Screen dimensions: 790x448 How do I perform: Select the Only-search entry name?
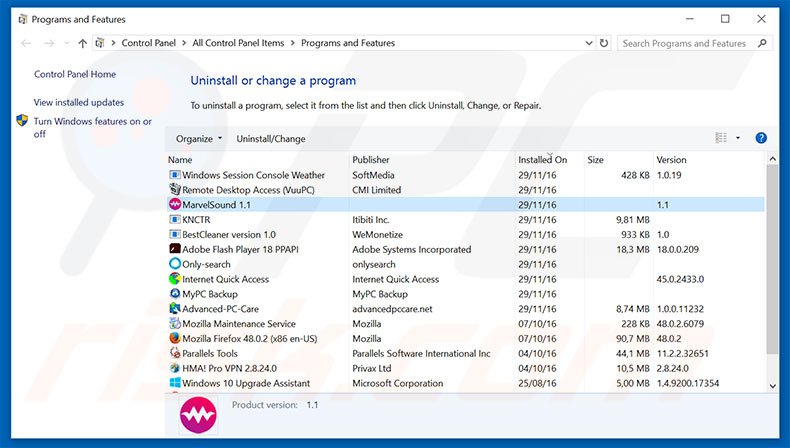pyautogui.click(x=207, y=264)
